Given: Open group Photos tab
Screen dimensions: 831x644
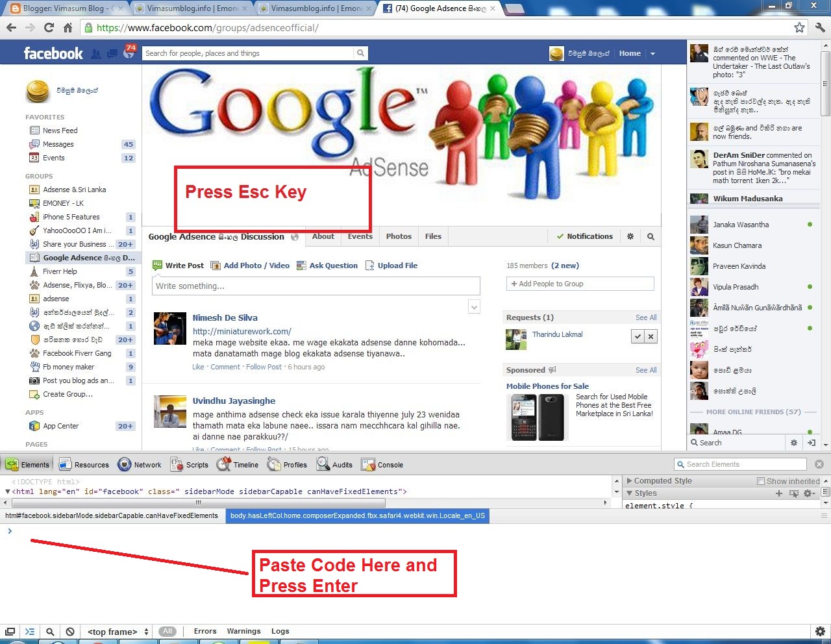Looking at the screenshot, I should tap(399, 236).
